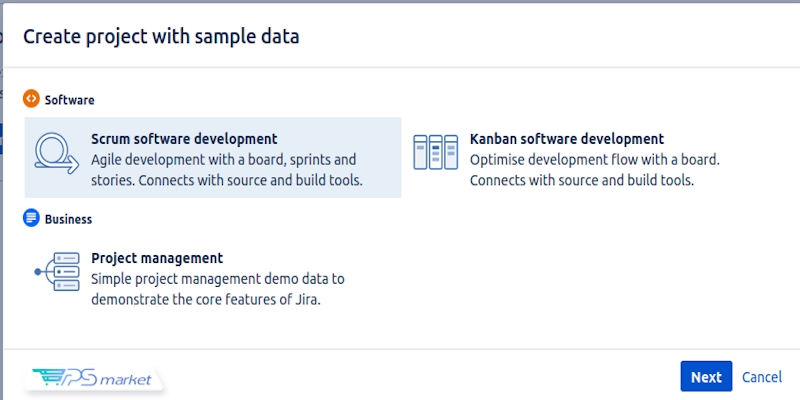
Task: Click the Software section heading
Action: coord(69,100)
